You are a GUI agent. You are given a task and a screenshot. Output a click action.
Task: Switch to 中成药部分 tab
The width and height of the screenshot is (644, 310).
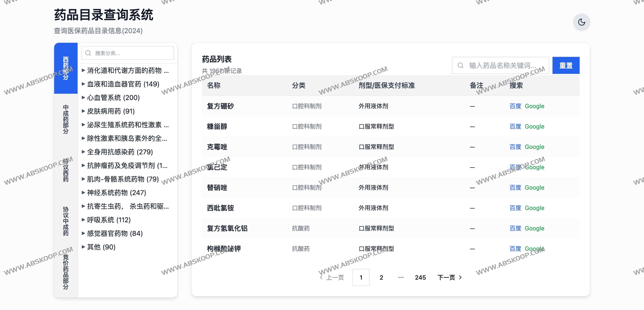click(66, 119)
